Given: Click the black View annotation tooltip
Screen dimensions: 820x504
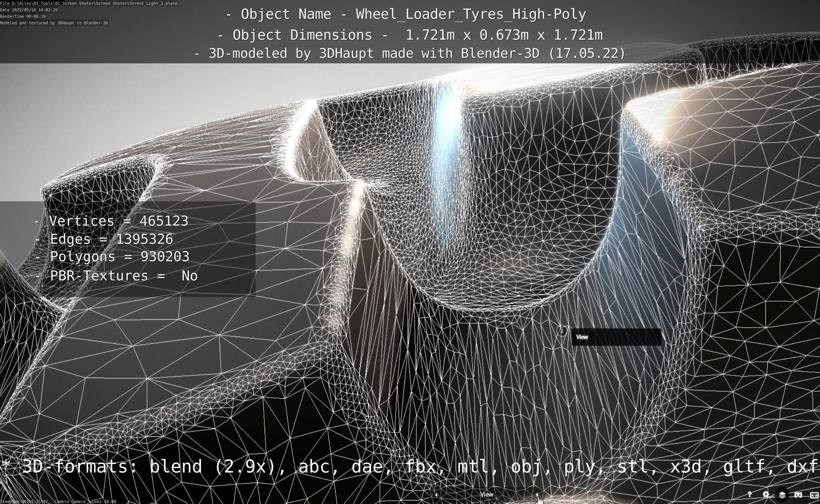Looking at the screenshot, I should [x=616, y=337].
